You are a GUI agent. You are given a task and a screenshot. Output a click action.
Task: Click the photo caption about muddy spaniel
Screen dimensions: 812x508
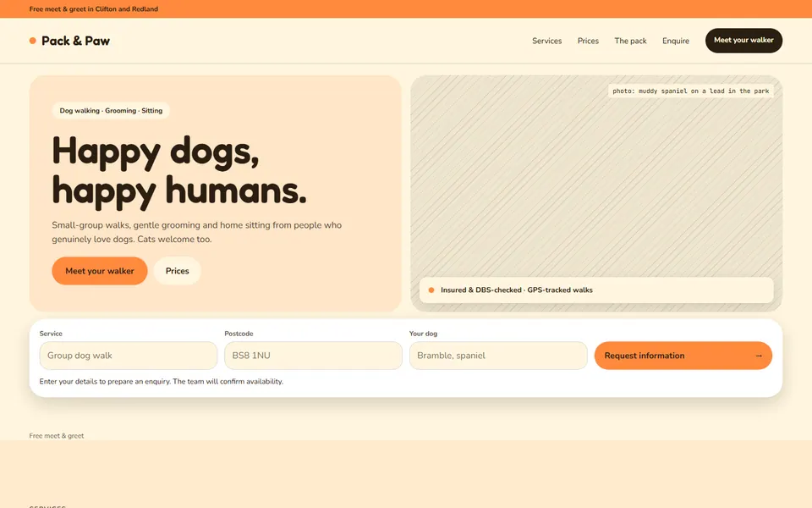point(691,91)
